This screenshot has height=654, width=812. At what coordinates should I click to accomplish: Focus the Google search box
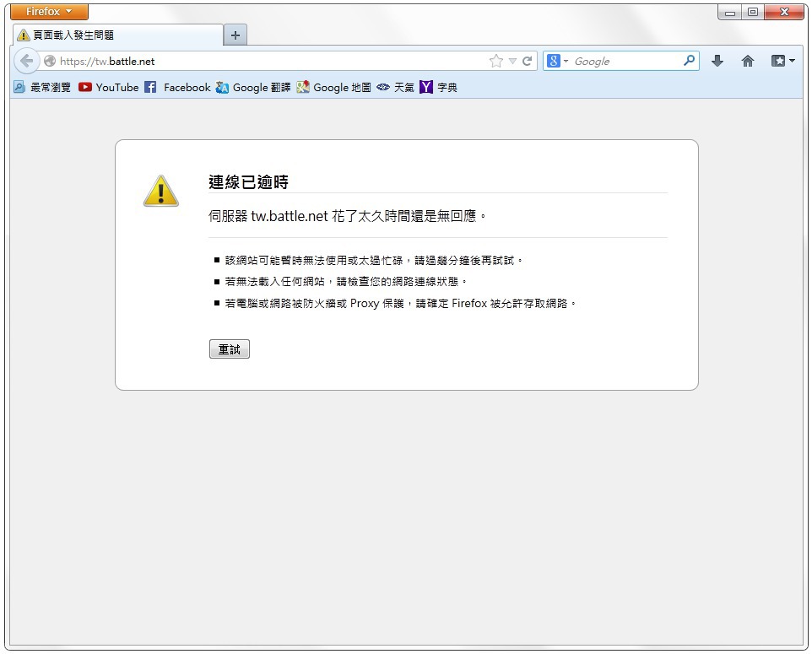[x=625, y=61]
